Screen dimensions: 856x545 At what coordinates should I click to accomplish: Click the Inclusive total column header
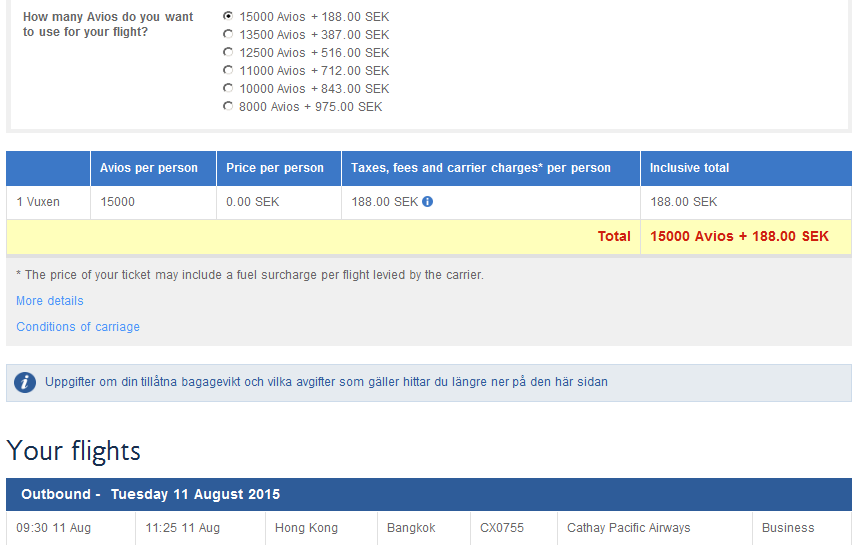click(x=689, y=168)
